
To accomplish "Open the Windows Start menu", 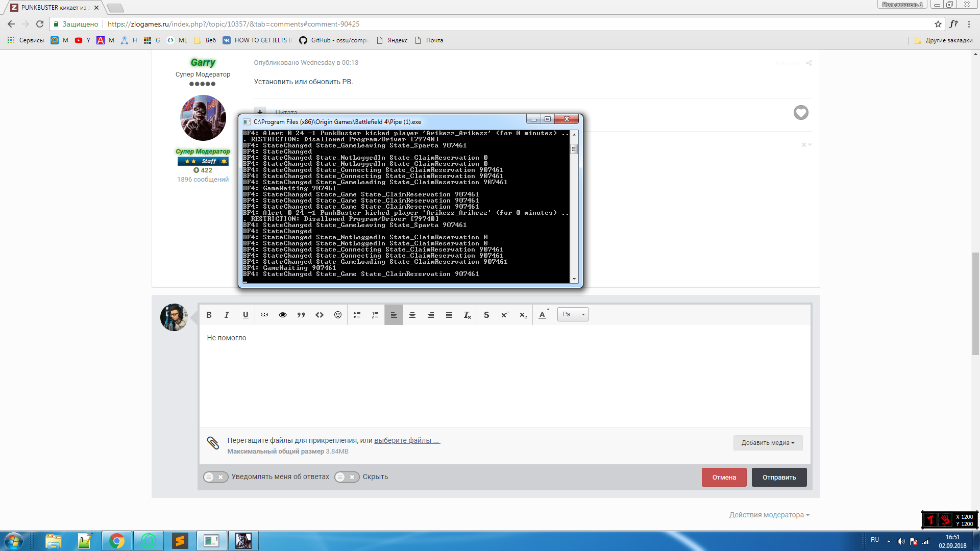I will coord(13,541).
